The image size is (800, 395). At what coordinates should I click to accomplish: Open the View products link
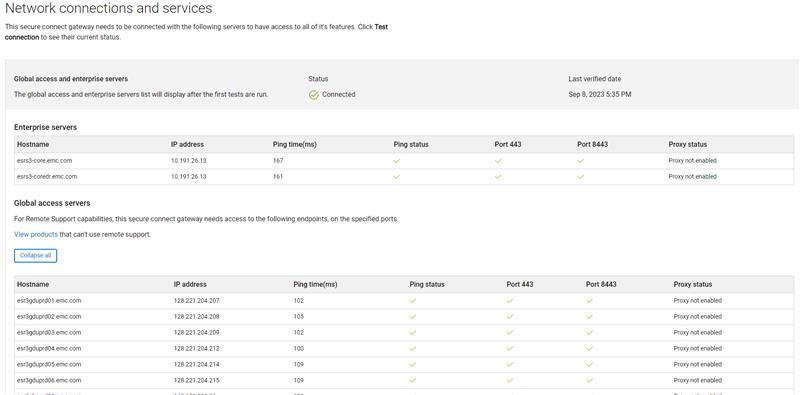pyautogui.click(x=36, y=235)
